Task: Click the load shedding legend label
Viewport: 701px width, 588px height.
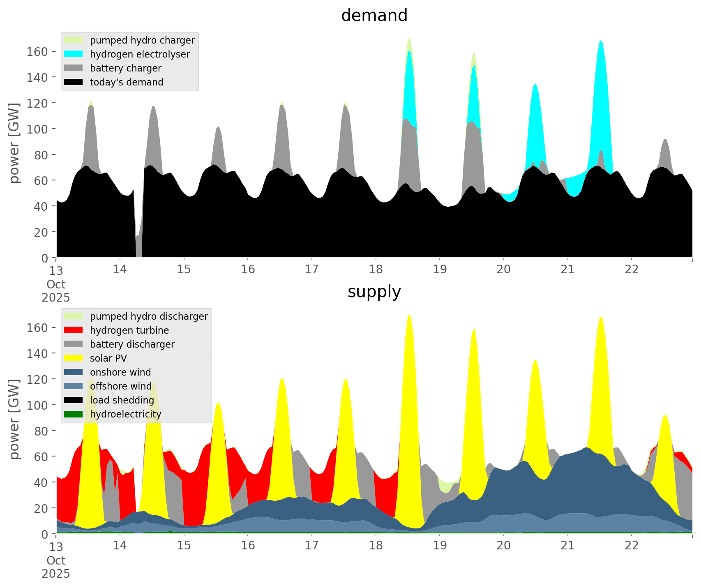Action: pos(122,400)
